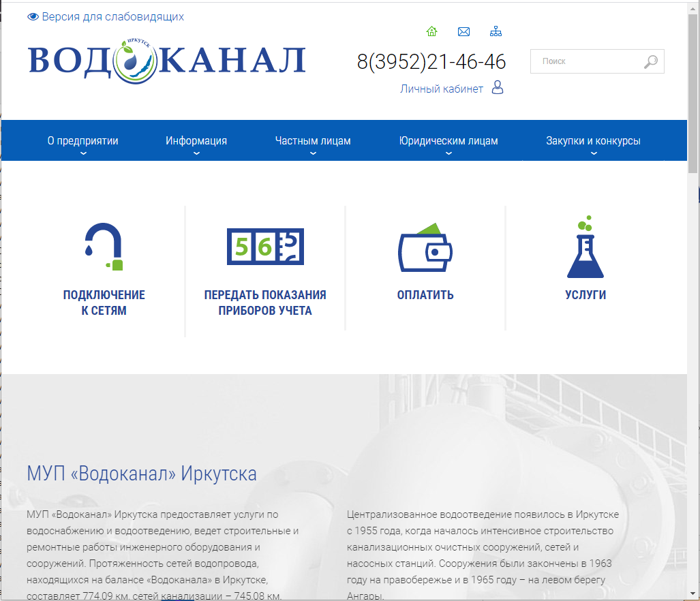Screen dimensions: 700x601
Task: Expand chevron under Юридическим лицам
Action: 448,153
